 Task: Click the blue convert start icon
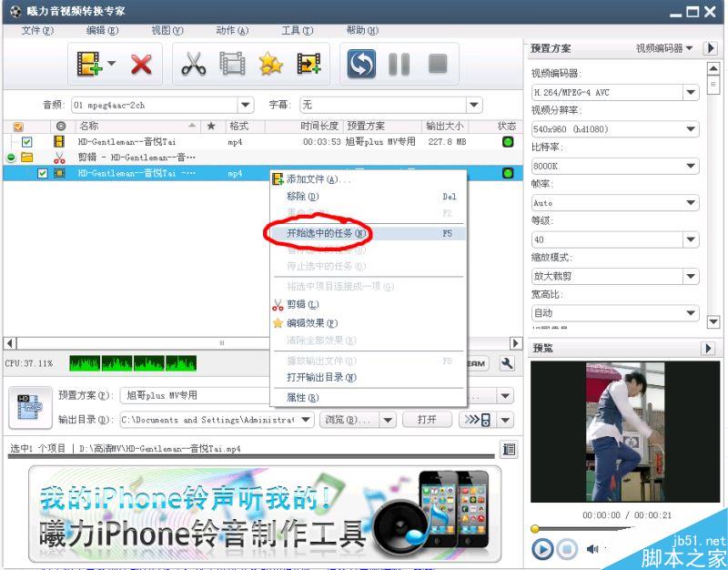tap(361, 64)
